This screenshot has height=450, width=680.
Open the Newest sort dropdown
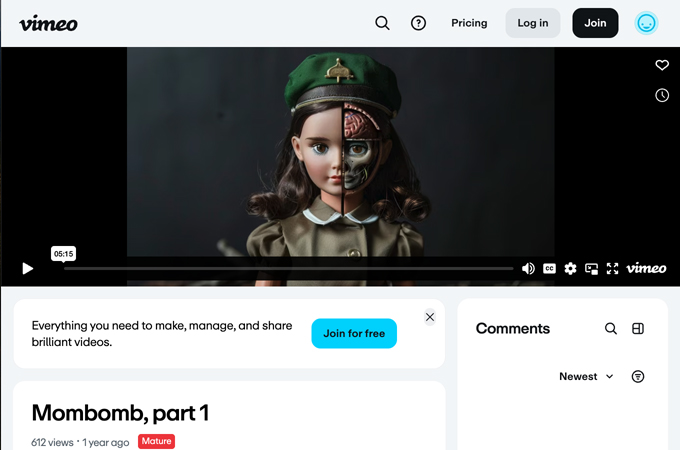(x=586, y=376)
